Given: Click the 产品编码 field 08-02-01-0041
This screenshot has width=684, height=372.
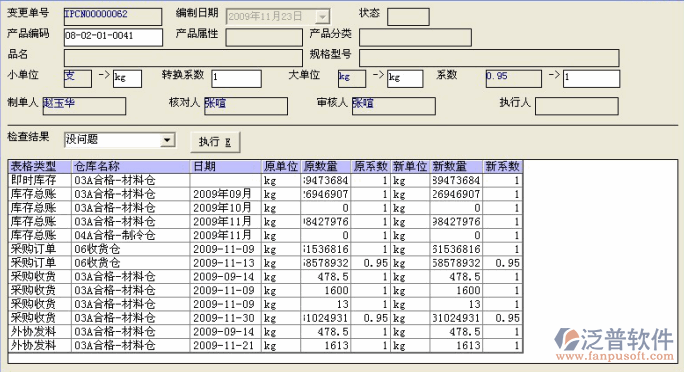Looking at the screenshot, I should pos(113,38).
